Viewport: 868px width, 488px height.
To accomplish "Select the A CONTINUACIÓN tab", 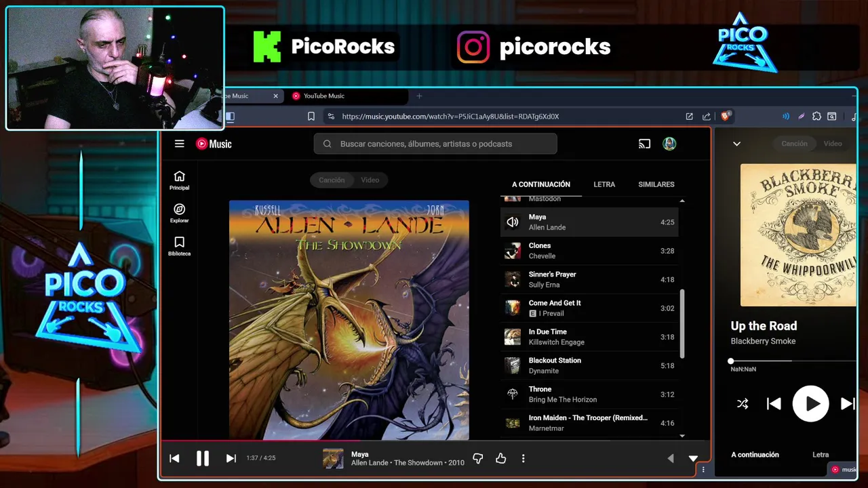I will (541, 184).
